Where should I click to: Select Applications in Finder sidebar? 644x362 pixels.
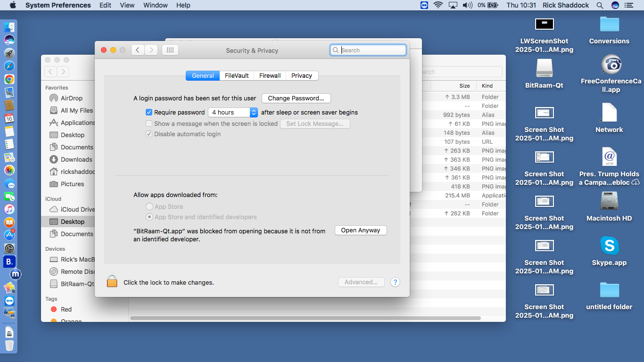[x=72, y=123]
